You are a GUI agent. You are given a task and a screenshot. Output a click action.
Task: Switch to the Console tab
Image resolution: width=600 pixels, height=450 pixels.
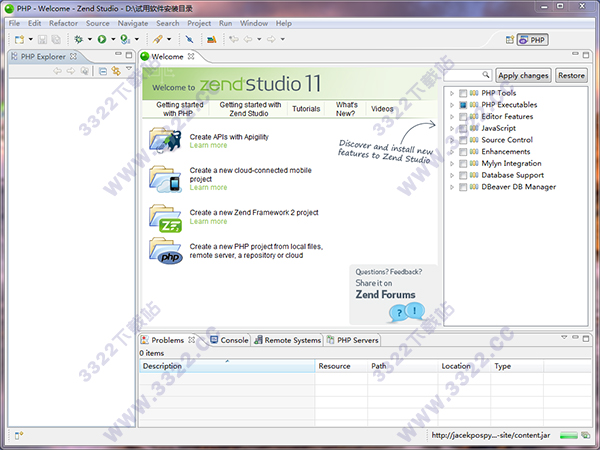tap(230, 340)
